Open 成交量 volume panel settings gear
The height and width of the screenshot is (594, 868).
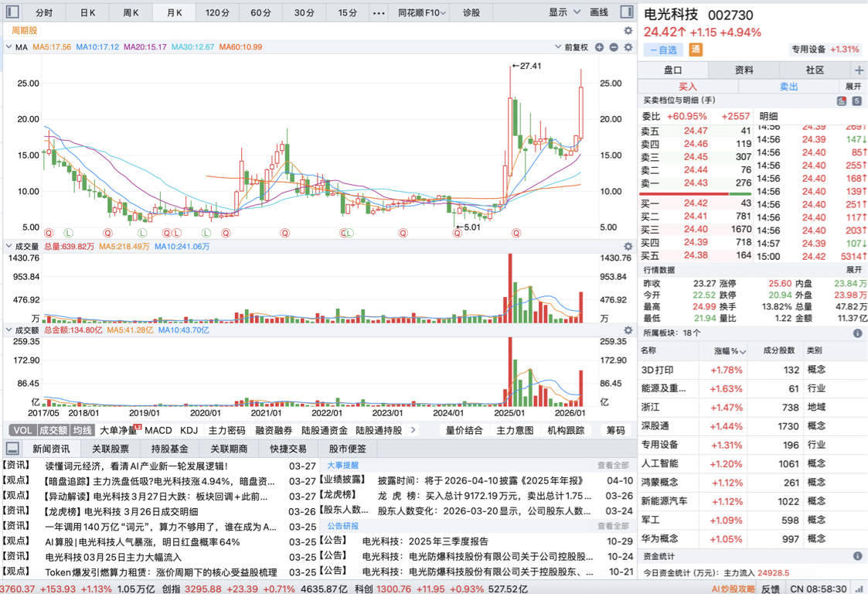click(x=628, y=246)
